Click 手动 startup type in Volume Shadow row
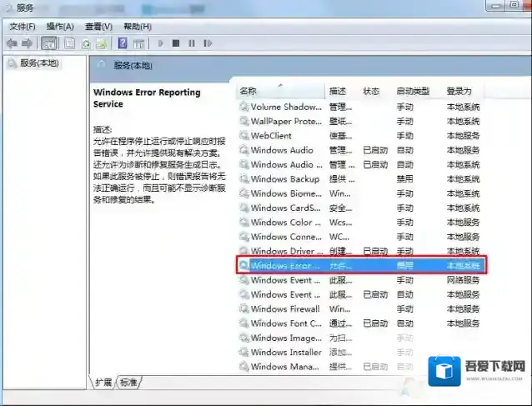 (x=404, y=107)
